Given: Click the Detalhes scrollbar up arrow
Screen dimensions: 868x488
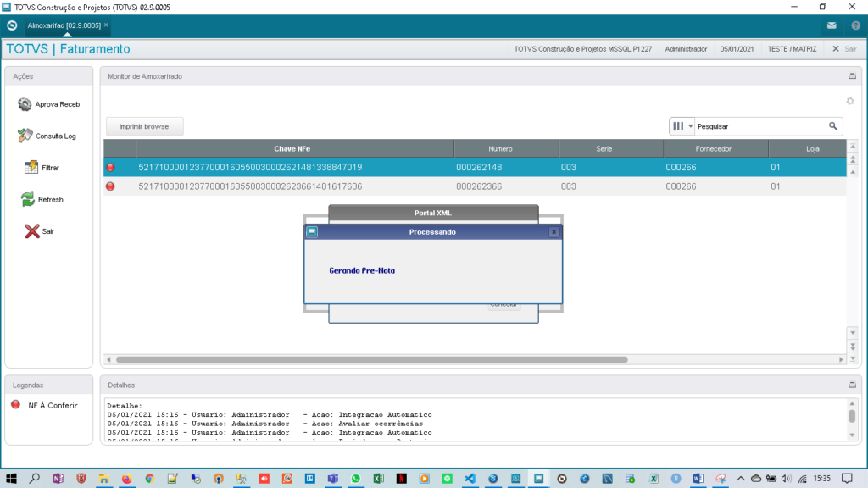Looking at the screenshot, I should click(x=852, y=403).
